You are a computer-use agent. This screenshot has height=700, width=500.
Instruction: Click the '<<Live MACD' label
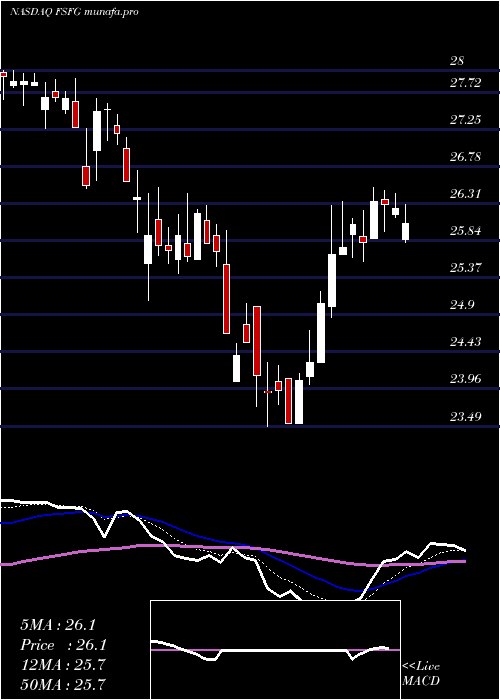(x=421, y=673)
